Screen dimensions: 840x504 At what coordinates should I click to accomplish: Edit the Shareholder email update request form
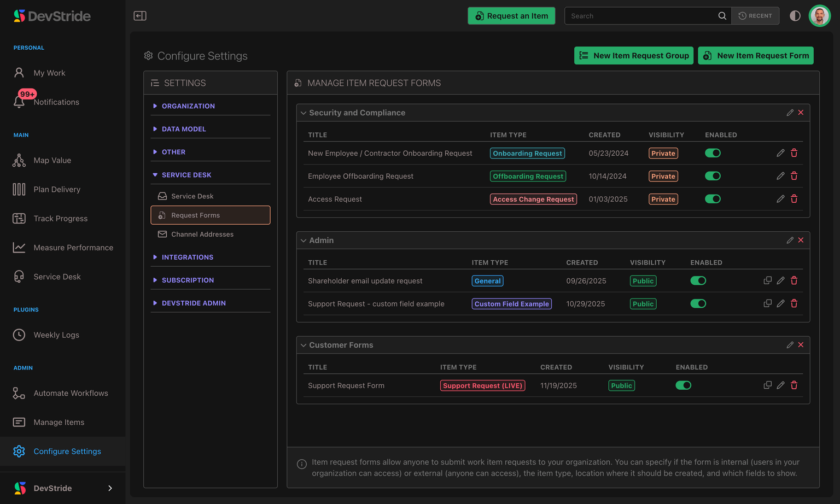tap(780, 280)
